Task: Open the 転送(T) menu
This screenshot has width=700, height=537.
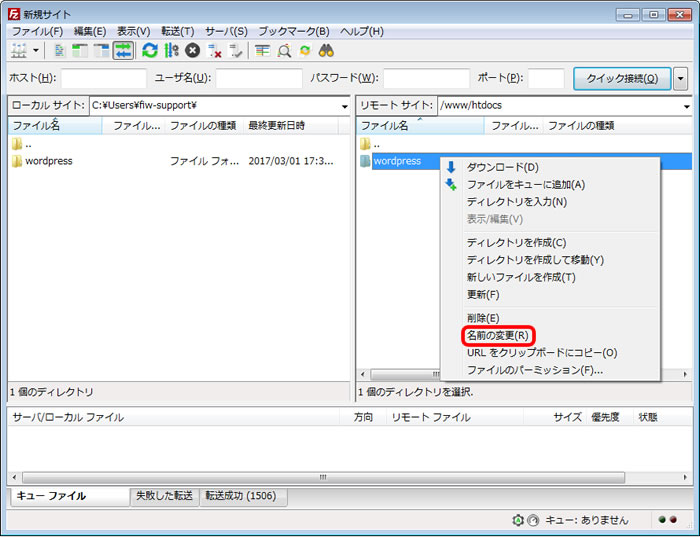Action: pos(178,31)
